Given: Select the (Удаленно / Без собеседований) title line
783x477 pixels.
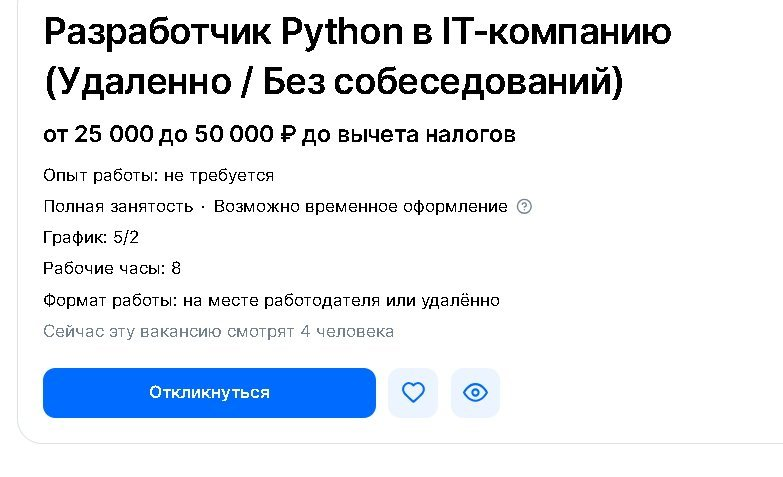Looking at the screenshot, I should (334, 81).
